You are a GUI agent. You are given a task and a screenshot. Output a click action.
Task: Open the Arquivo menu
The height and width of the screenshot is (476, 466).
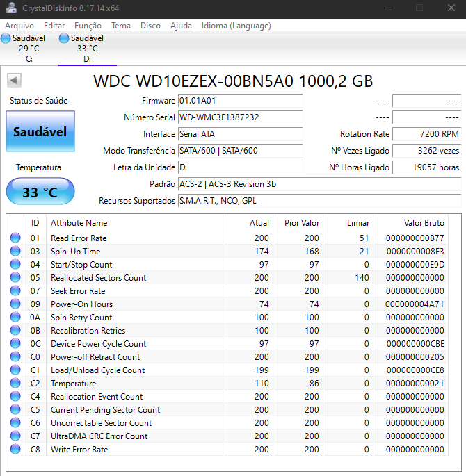[x=19, y=26]
